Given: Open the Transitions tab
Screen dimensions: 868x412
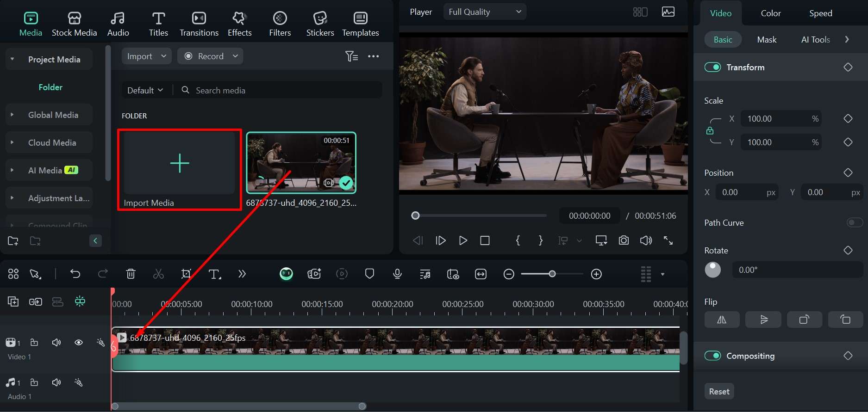Looking at the screenshot, I should tap(199, 24).
